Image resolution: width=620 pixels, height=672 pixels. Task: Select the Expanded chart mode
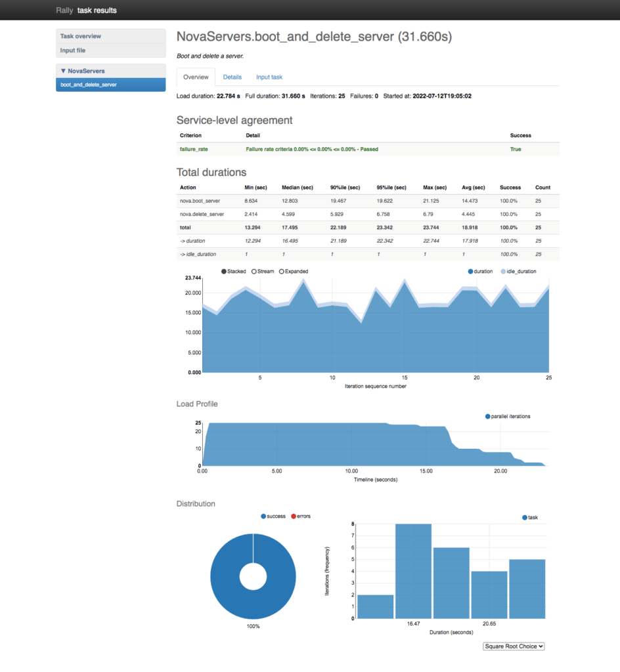click(282, 271)
